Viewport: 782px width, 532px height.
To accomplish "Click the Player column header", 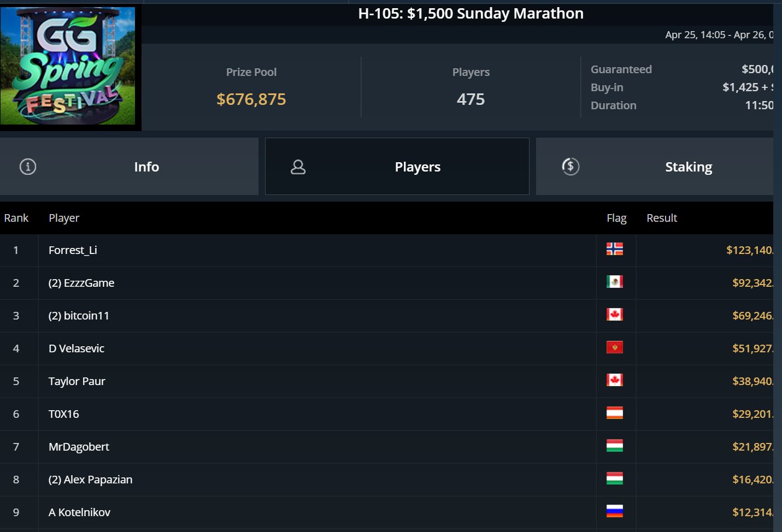I will [x=64, y=218].
